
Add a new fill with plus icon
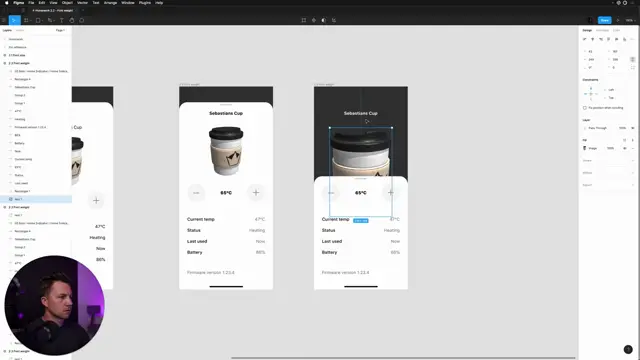click(633, 140)
